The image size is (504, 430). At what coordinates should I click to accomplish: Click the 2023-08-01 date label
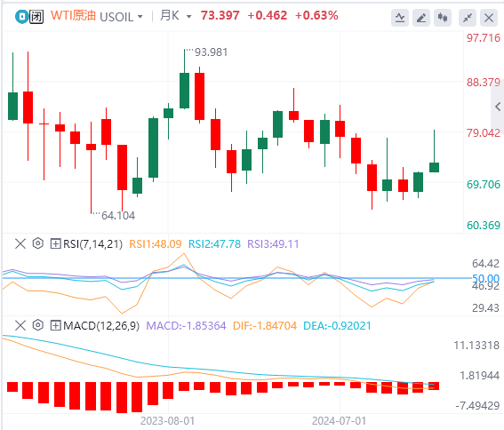pos(167,421)
